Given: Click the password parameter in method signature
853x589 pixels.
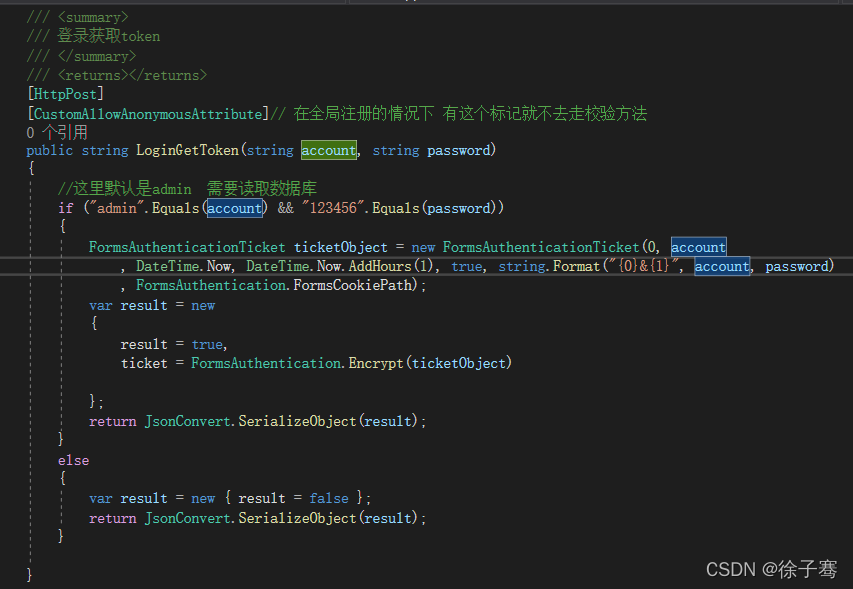Looking at the screenshot, I should pyautogui.click(x=459, y=150).
